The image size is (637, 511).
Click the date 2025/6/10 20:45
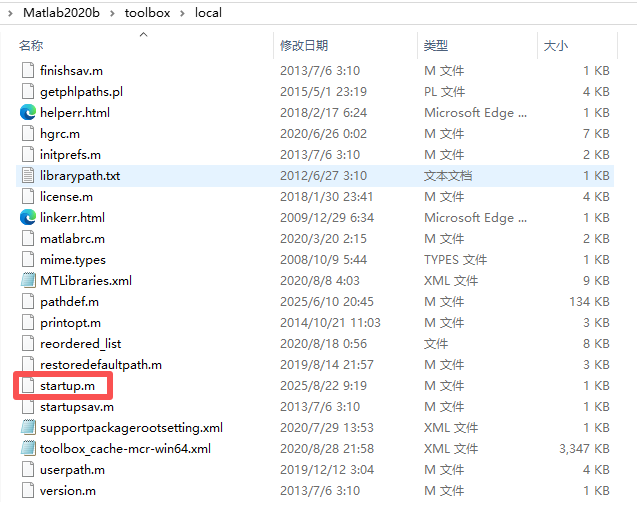pyautogui.click(x=327, y=302)
